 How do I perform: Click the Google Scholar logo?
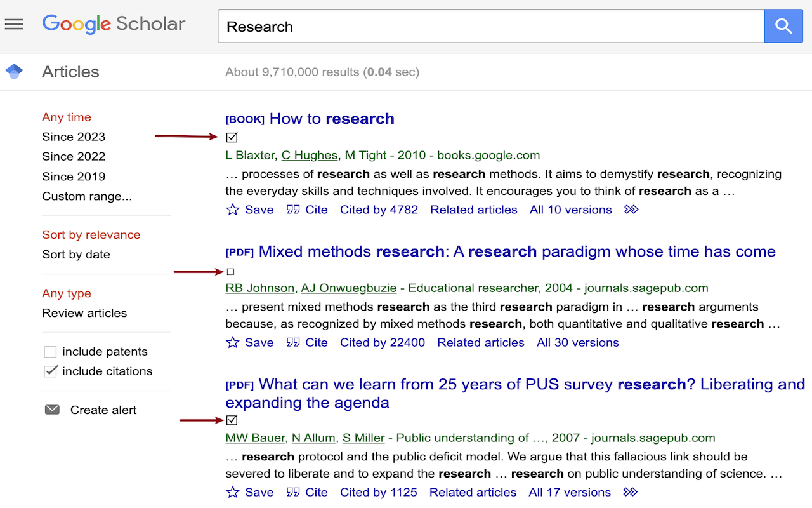pos(114,25)
